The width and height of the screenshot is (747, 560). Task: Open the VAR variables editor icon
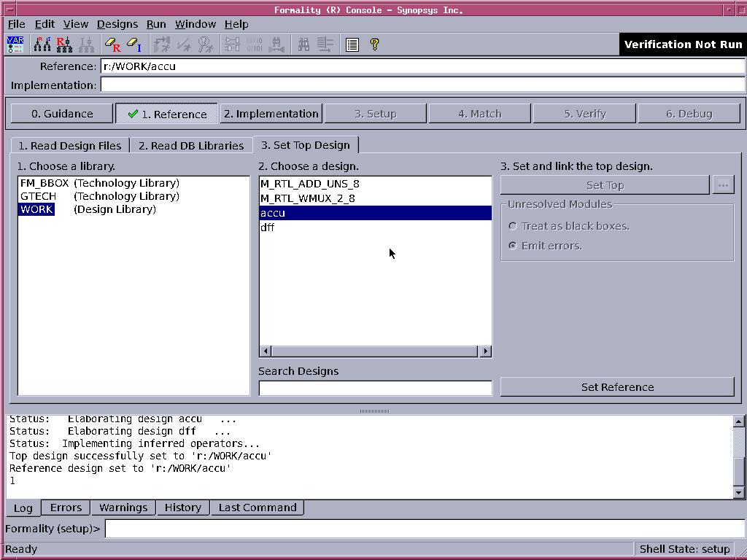[15, 44]
